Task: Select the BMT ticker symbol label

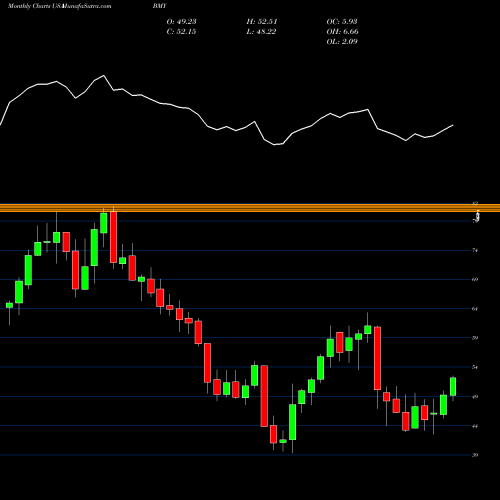Action: (159, 6)
